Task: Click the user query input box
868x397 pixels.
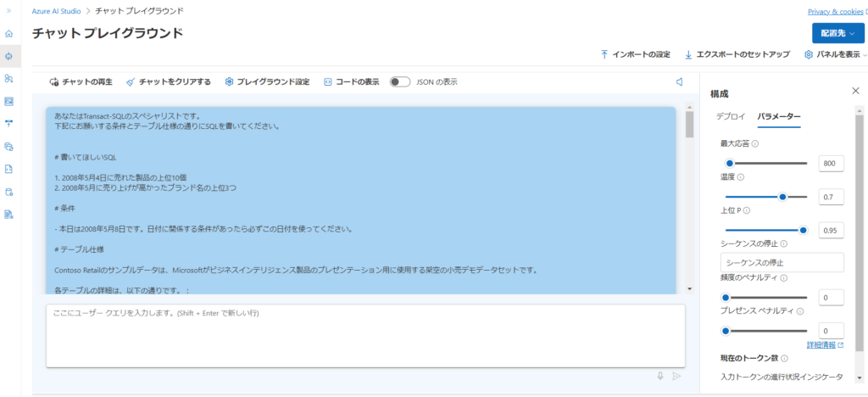Action: pyautogui.click(x=364, y=335)
